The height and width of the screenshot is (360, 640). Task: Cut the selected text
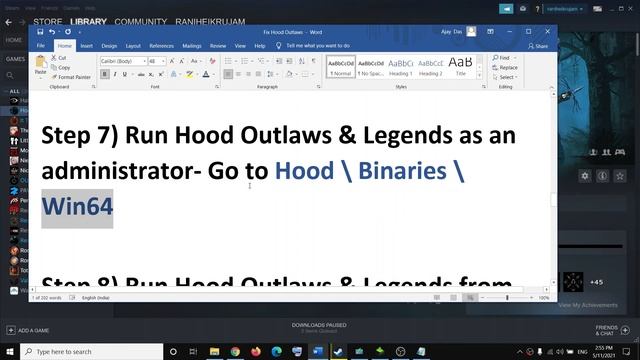click(x=59, y=58)
